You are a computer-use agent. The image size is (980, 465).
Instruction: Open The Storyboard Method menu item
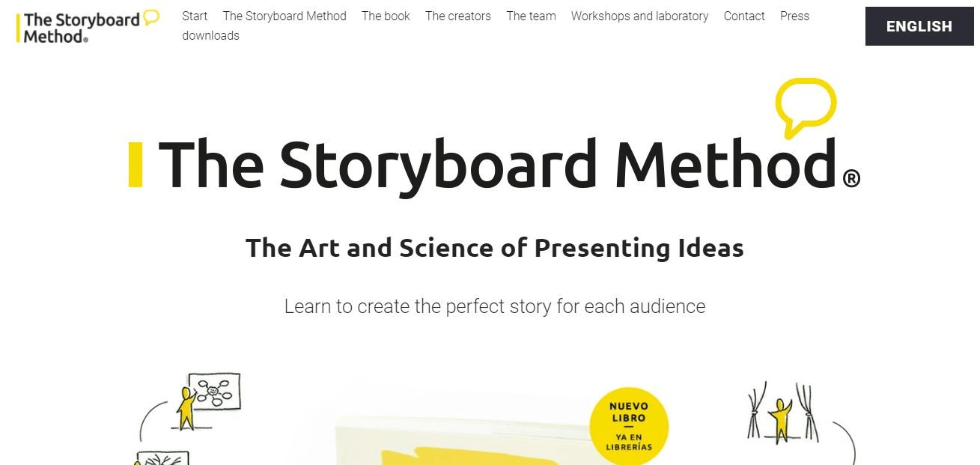pyautogui.click(x=284, y=16)
